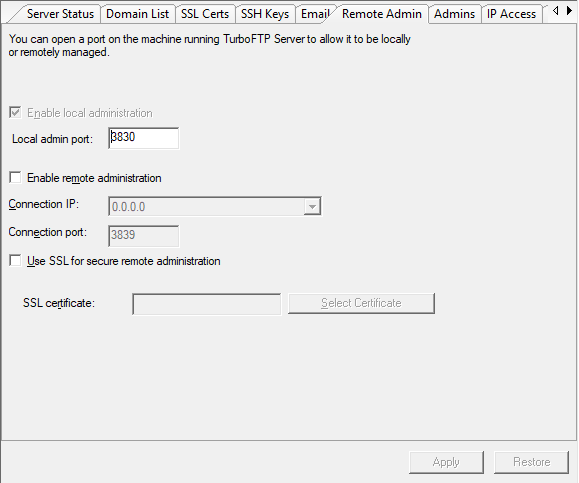The width and height of the screenshot is (579, 483).
Task: Open the IP Access tab
Action: tap(511, 14)
